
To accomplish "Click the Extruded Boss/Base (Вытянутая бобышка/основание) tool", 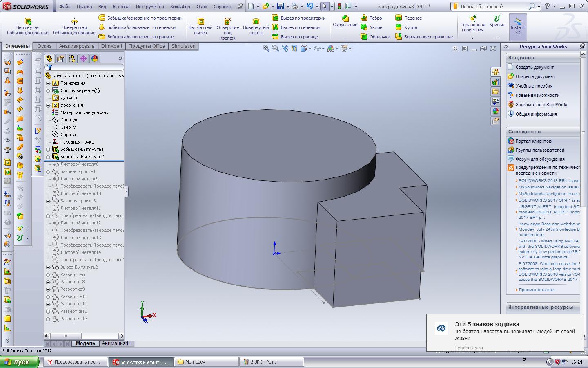I will [28, 27].
